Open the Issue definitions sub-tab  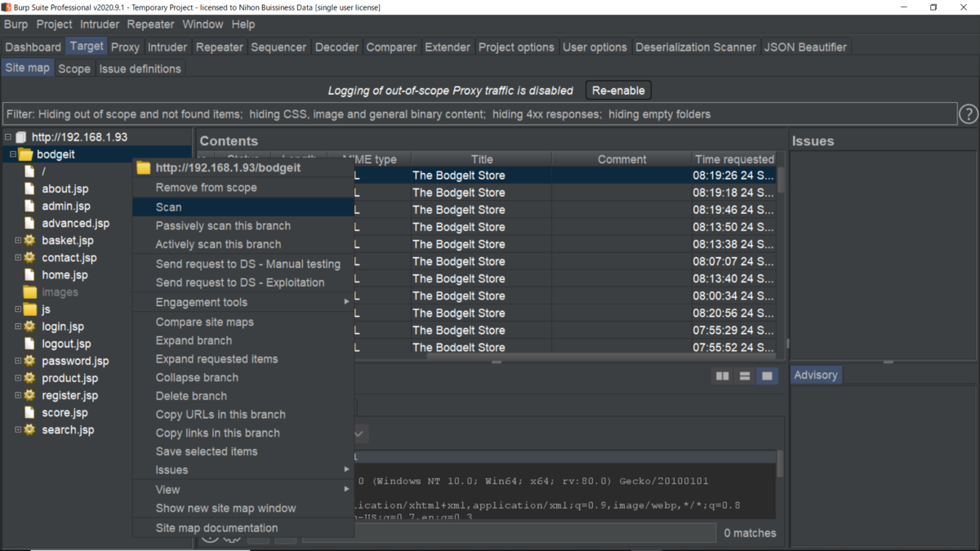click(140, 69)
